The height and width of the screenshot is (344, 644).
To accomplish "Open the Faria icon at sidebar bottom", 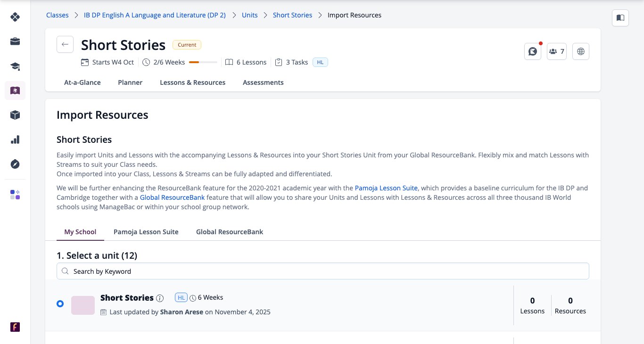I will 15,327.
